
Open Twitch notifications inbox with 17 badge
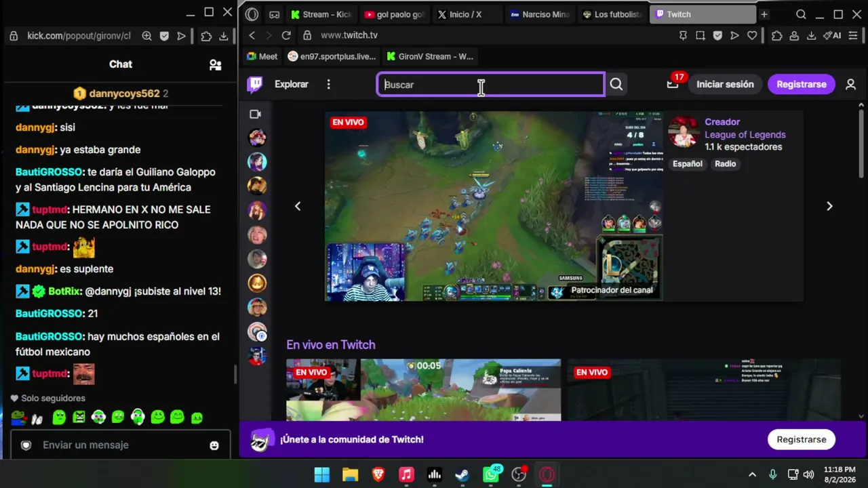tap(673, 84)
